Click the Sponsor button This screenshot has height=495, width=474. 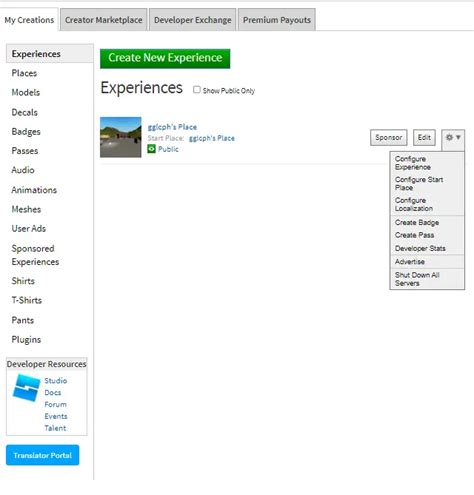click(389, 137)
